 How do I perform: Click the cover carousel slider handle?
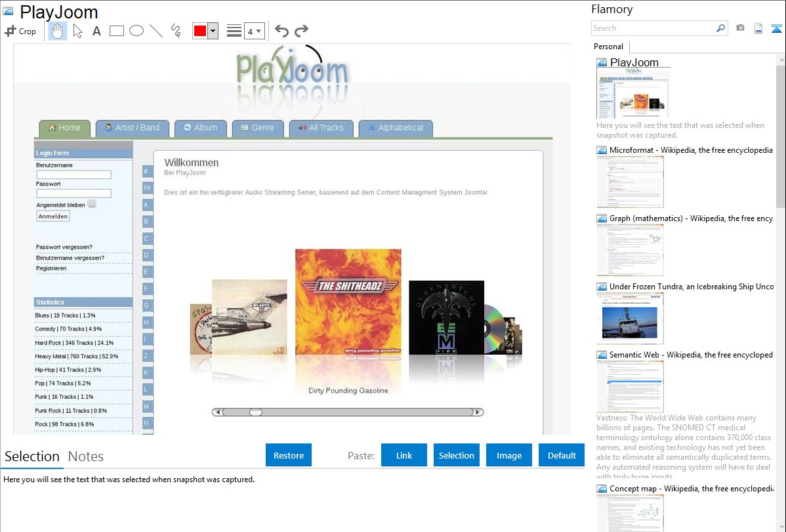(x=256, y=412)
